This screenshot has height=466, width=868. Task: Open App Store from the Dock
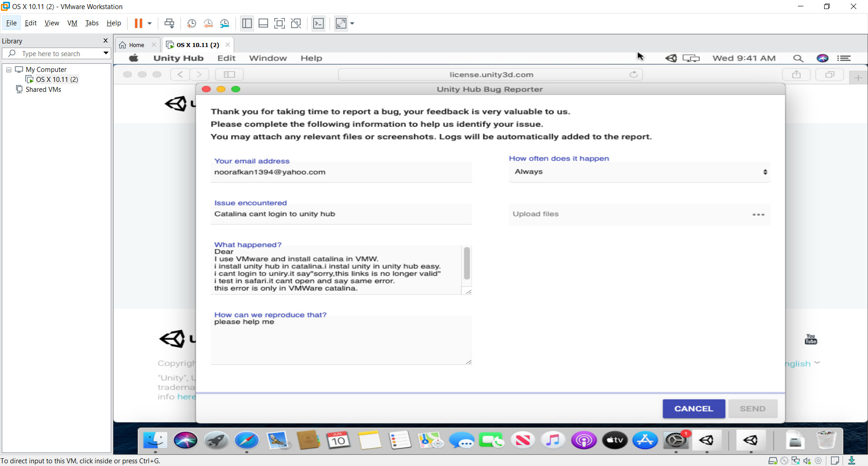pos(645,440)
